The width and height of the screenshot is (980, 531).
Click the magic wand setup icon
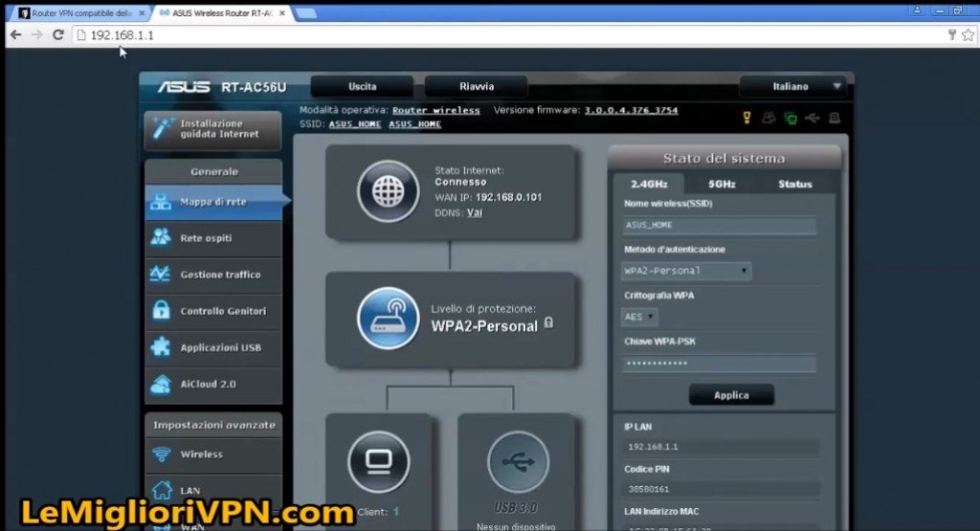pos(163,128)
